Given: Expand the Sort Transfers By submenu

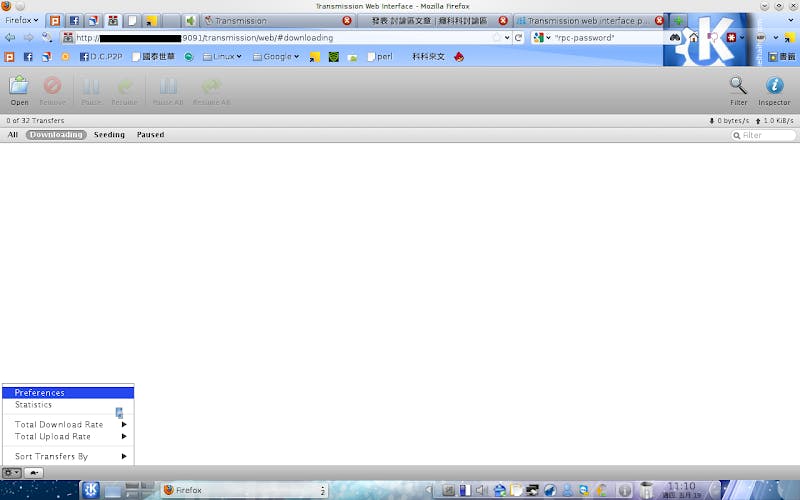Looking at the screenshot, I should (68, 457).
